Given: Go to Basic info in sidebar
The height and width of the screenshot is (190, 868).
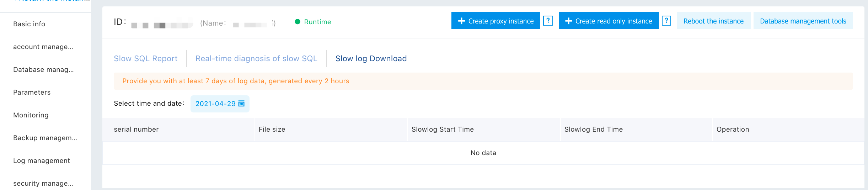Looking at the screenshot, I should 29,24.
